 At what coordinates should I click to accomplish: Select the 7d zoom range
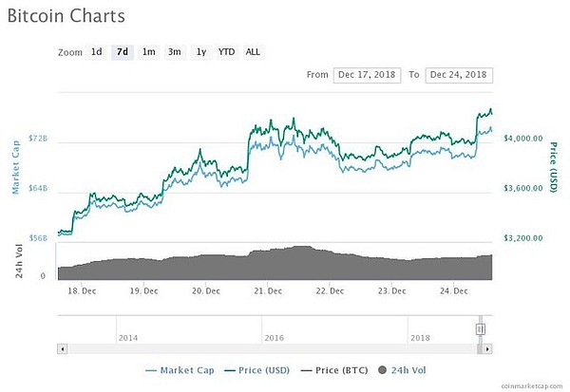(x=122, y=52)
